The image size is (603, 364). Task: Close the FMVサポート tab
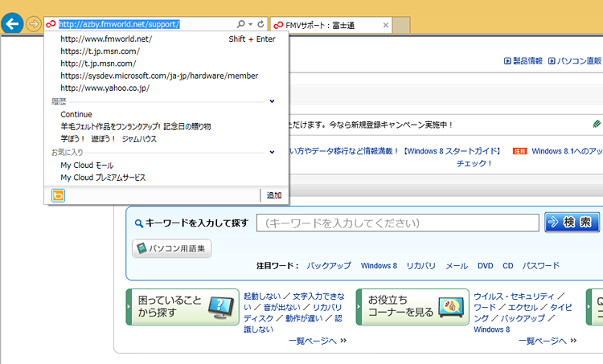pos(386,26)
